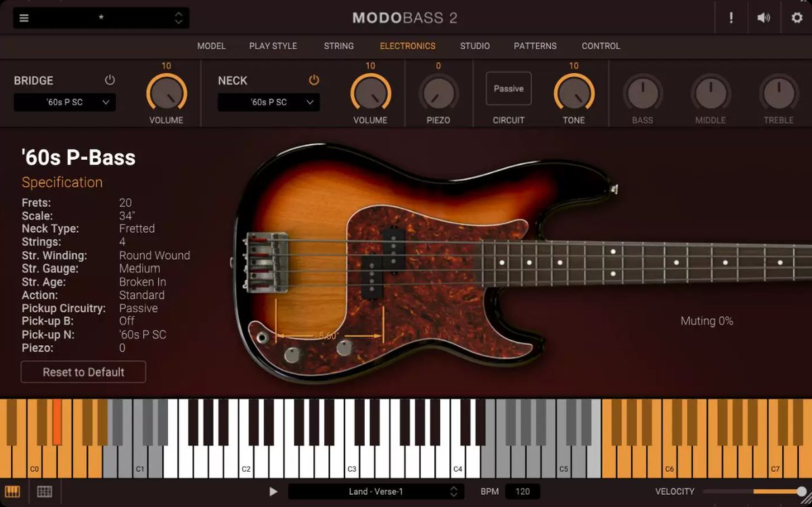The image size is (812, 507).
Task: Open the bridge pickup '60s P SC dropdown
Action: click(x=65, y=102)
